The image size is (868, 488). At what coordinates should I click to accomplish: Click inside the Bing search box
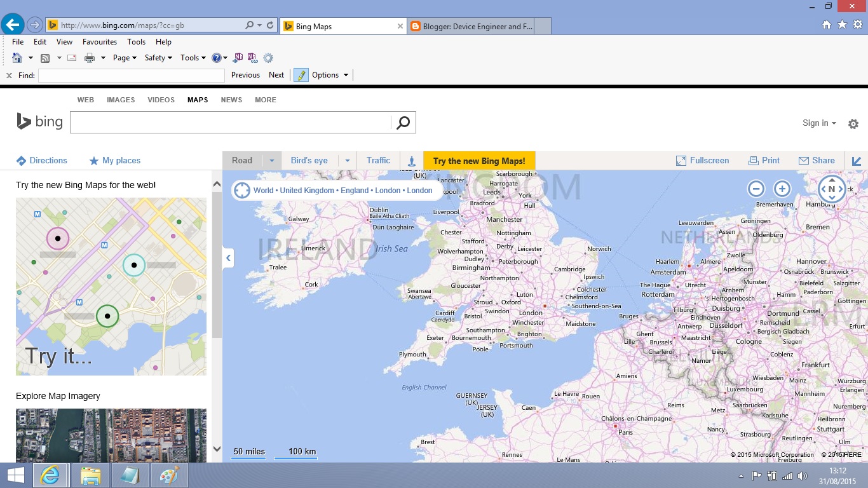[230, 123]
